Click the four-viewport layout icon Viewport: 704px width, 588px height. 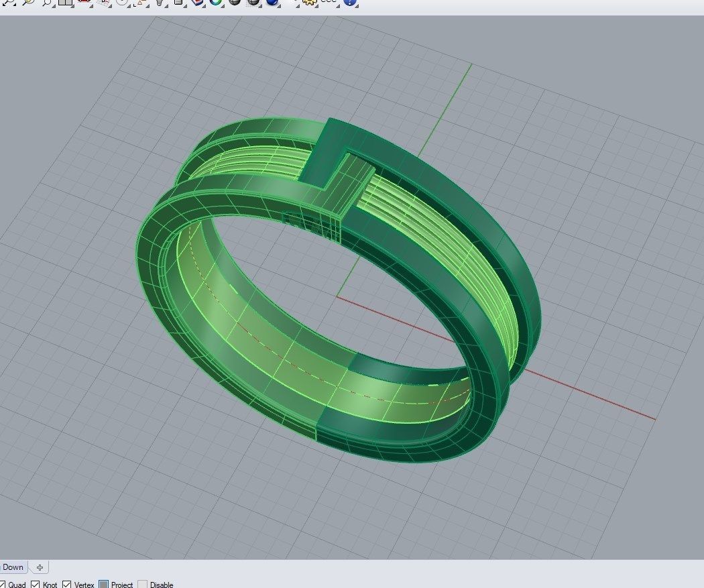(66, 2)
